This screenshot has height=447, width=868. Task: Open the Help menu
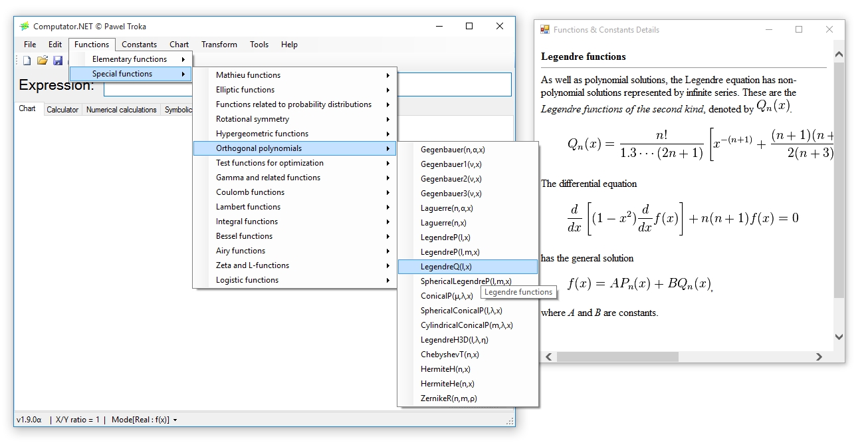(x=289, y=45)
